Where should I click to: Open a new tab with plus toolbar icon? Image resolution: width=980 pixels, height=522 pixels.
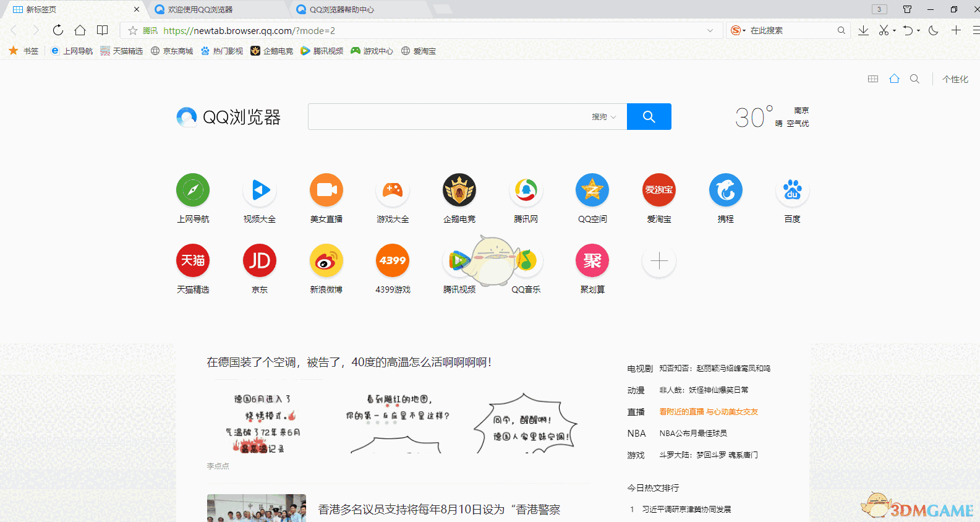tap(956, 30)
